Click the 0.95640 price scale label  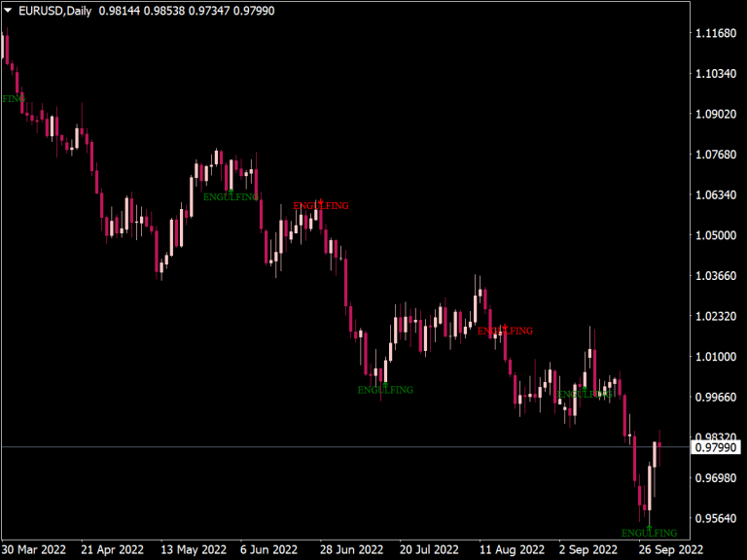pos(716,519)
